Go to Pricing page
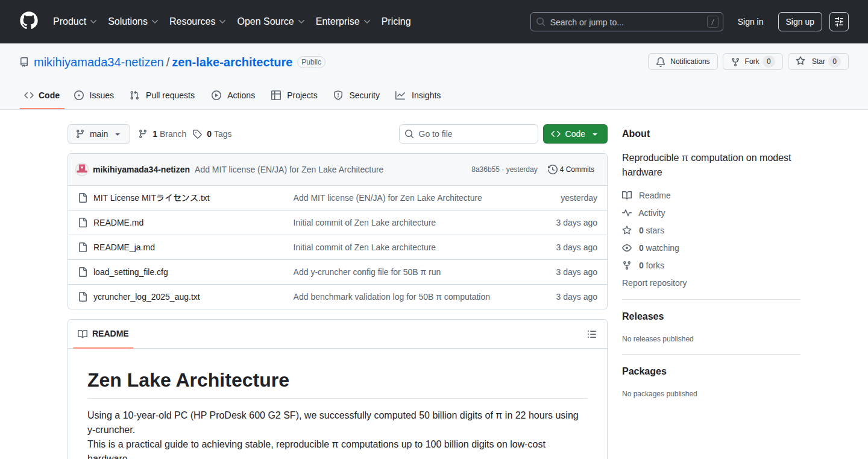Image resolution: width=868 pixels, height=459 pixels. (x=396, y=22)
